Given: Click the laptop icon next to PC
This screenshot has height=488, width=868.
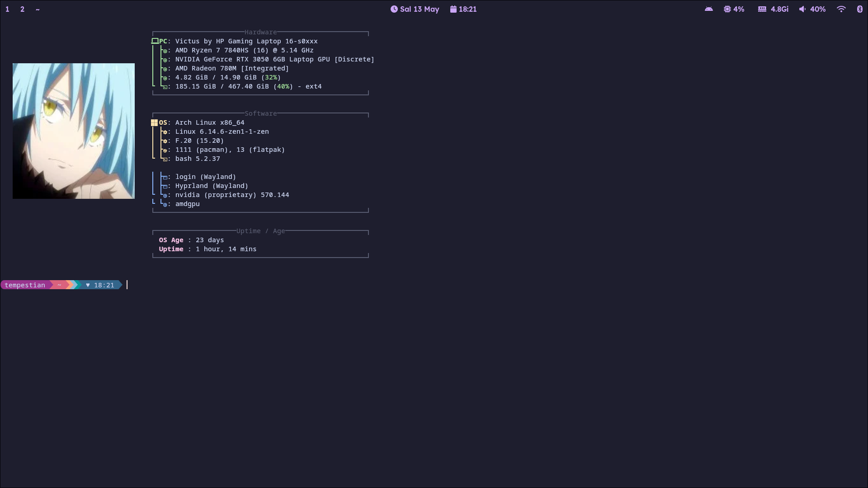Looking at the screenshot, I should [155, 41].
